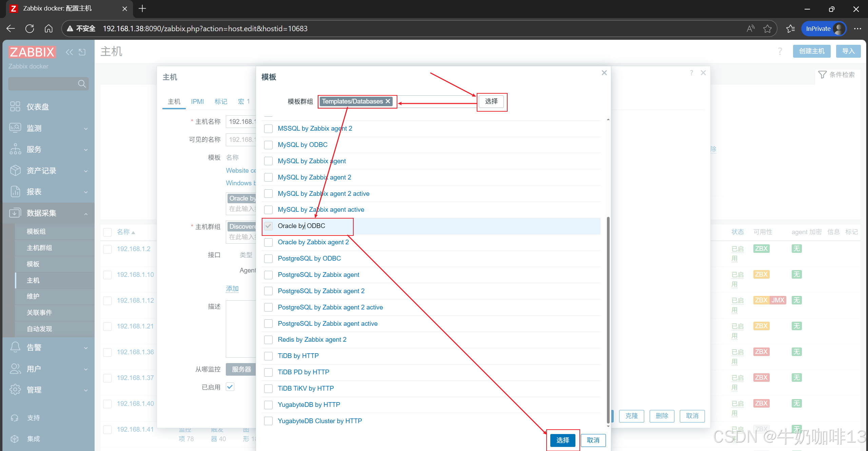The height and width of the screenshot is (451, 868).
Task: Collapse the Zabbix sidebar menu
Action: click(69, 52)
